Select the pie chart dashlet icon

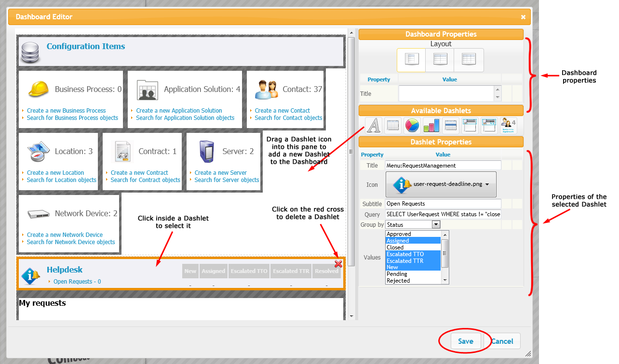412,125
